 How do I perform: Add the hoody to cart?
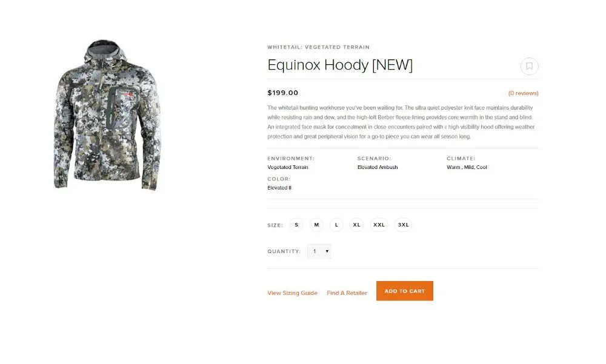(405, 291)
